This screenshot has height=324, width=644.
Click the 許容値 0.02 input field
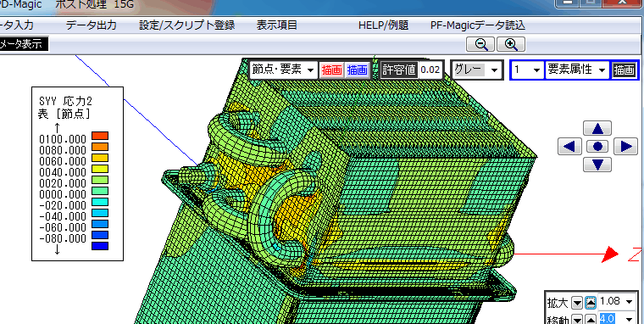(x=430, y=70)
